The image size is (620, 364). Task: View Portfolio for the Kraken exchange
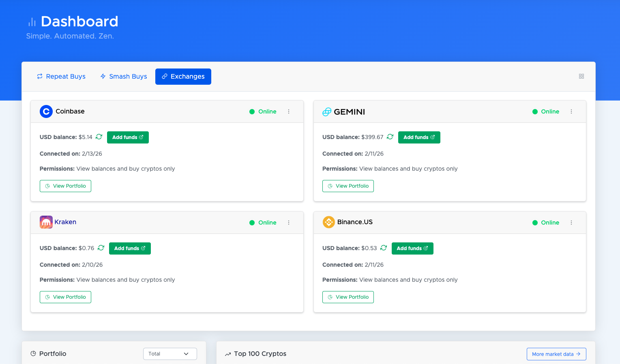click(x=65, y=297)
